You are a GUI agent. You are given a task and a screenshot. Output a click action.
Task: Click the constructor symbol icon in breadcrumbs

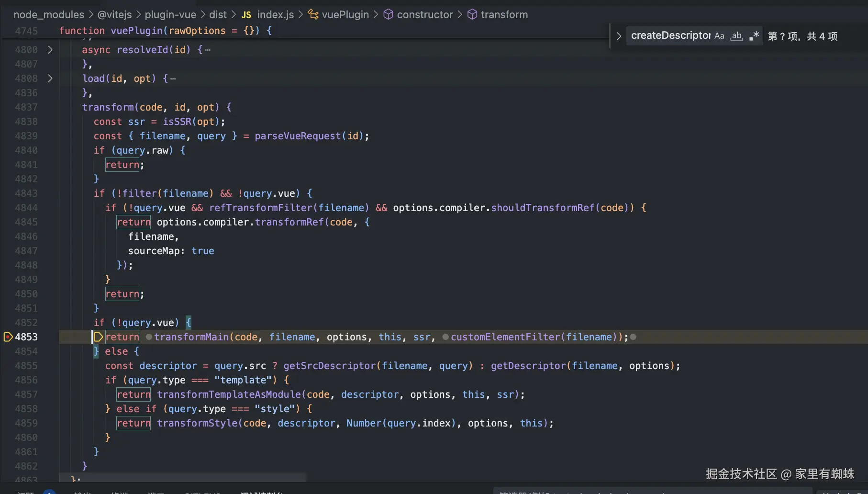388,15
